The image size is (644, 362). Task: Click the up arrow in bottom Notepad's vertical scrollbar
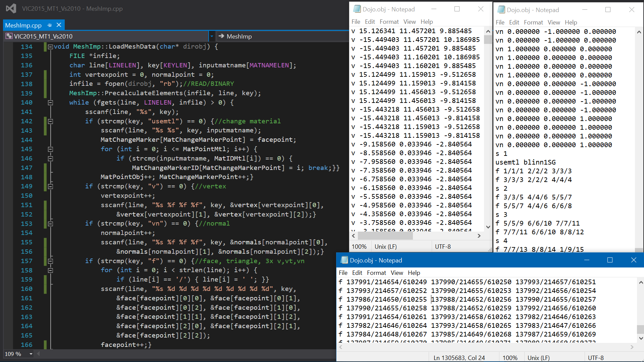641,283
